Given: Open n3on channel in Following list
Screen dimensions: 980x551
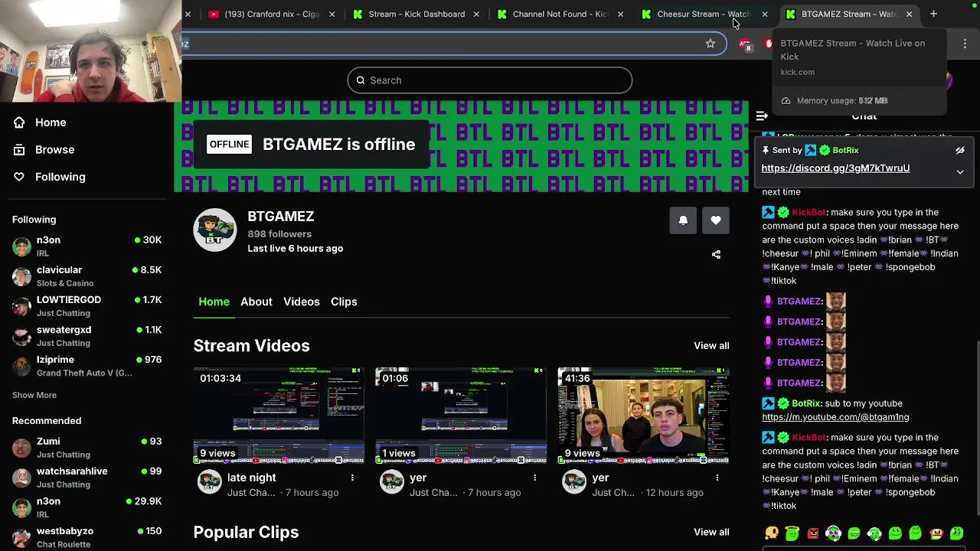Looking at the screenshot, I should coord(87,246).
